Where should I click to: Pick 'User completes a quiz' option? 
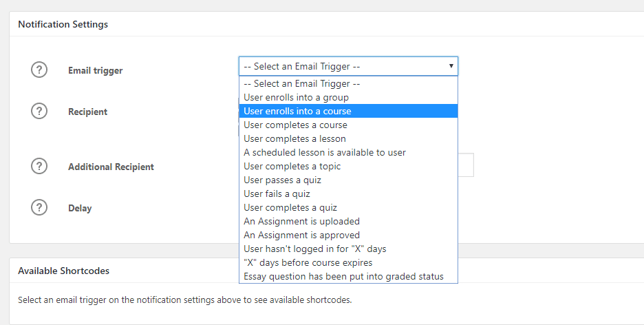point(290,208)
